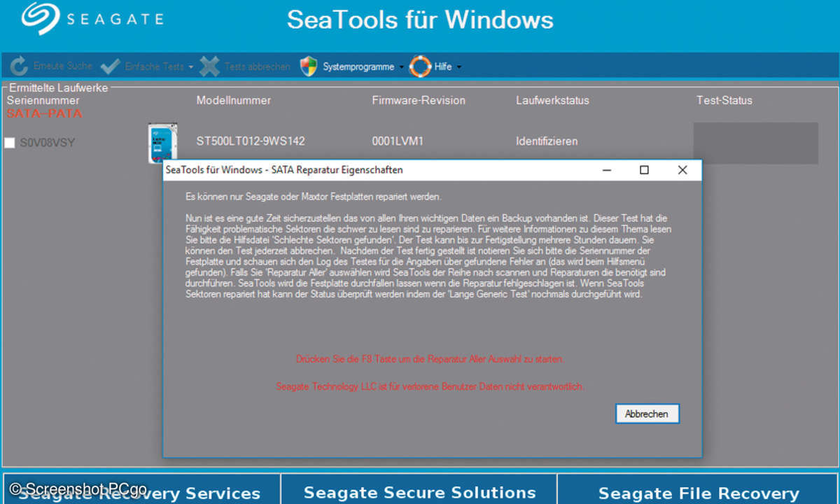
Task: Select the Einfache Tests toolbar label
Action: pos(154,66)
